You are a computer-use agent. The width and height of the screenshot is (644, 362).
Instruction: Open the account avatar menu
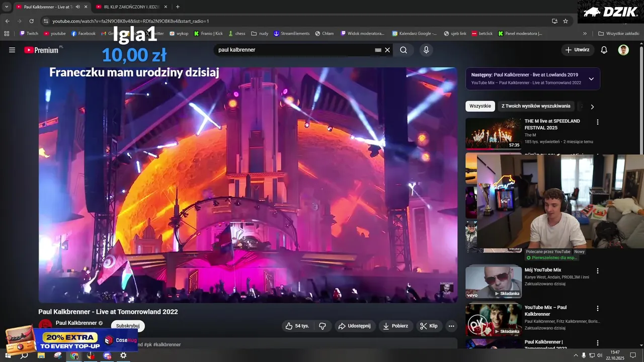pos(623,50)
